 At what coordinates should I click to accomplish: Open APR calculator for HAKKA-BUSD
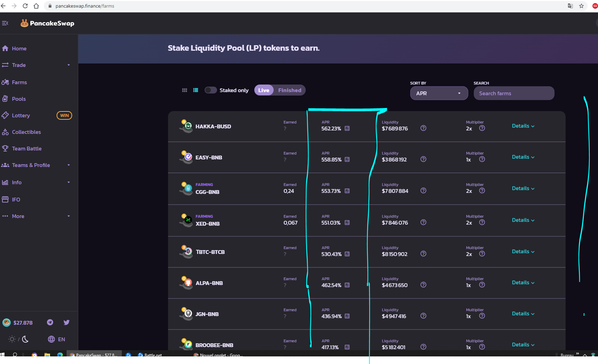pyautogui.click(x=347, y=128)
